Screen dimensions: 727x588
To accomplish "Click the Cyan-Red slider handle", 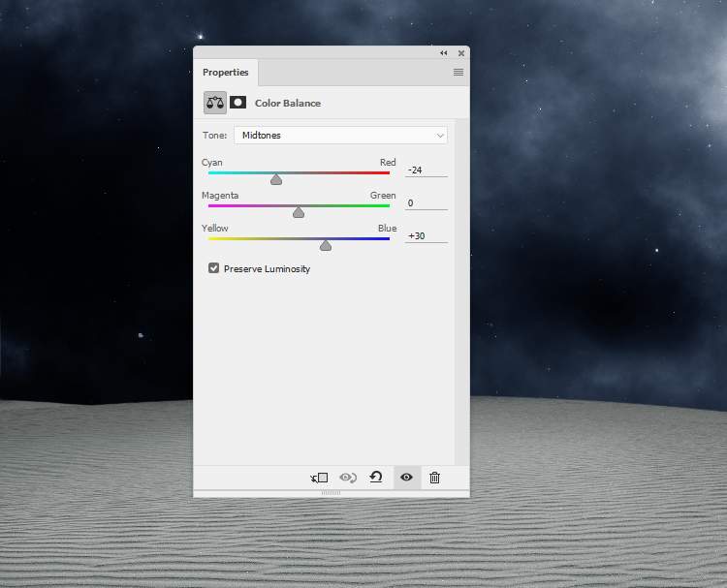I will tap(276, 179).
